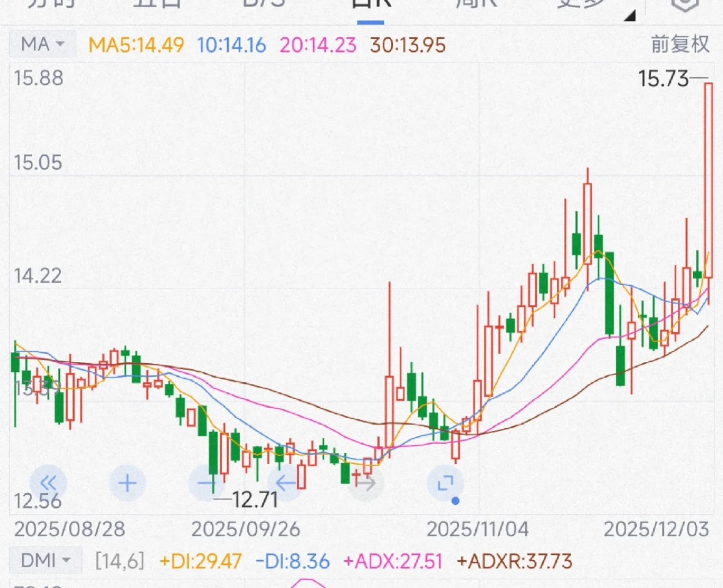Tap the 15.05 price axis label
723x588 pixels.
(x=38, y=163)
